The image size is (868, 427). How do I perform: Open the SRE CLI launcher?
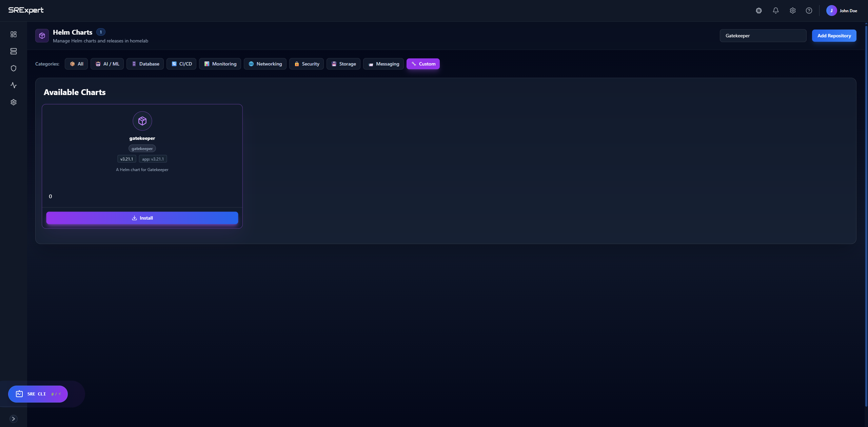pos(38,394)
